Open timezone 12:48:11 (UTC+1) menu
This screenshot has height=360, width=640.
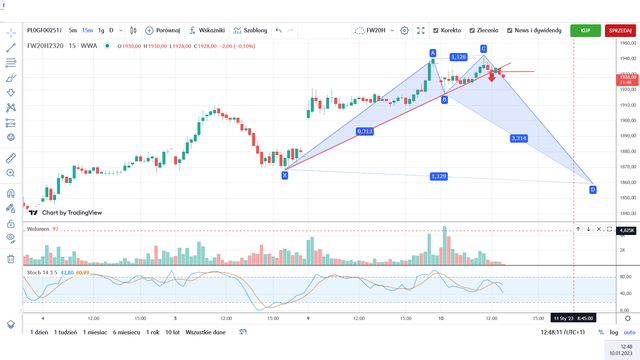pos(562,332)
